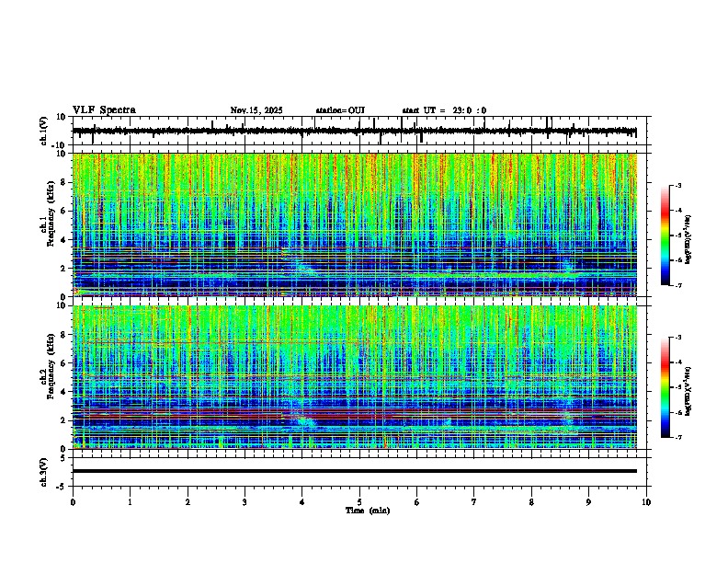Click the 'station=OUI' header label
Image resolution: width=728 pixels, height=563 pixels.
pyautogui.click(x=340, y=110)
